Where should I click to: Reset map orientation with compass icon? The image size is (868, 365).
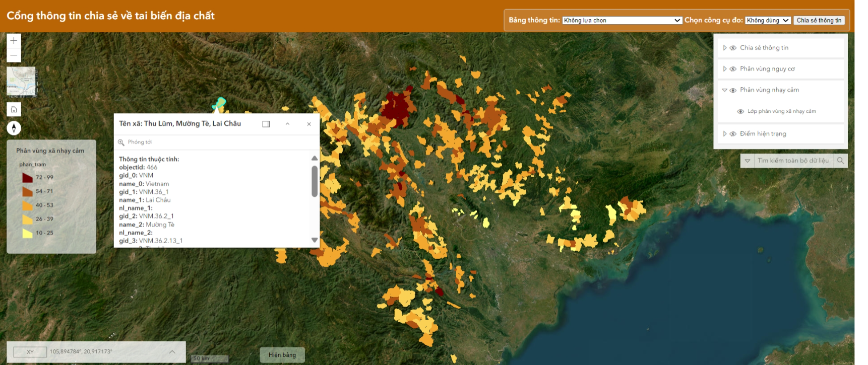tap(14, 128)
